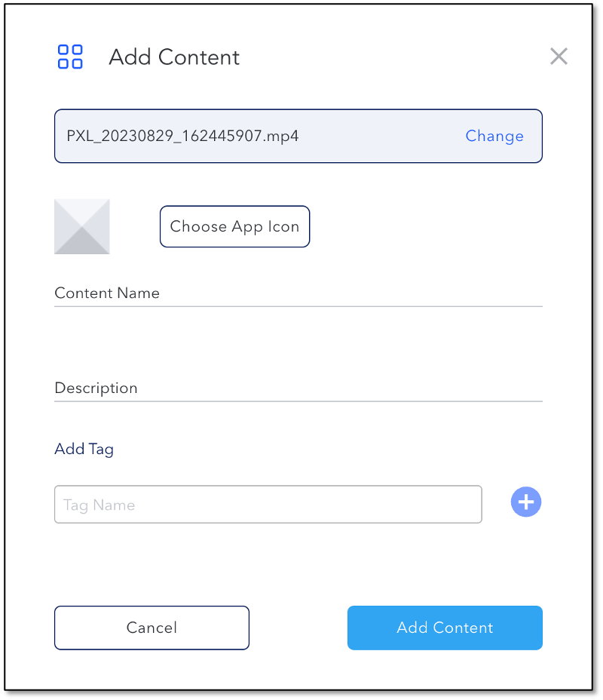The width and height of the screenshot is (603, 700).
Task: Confirm with the blue Add Content button
Action: point(445,628)
